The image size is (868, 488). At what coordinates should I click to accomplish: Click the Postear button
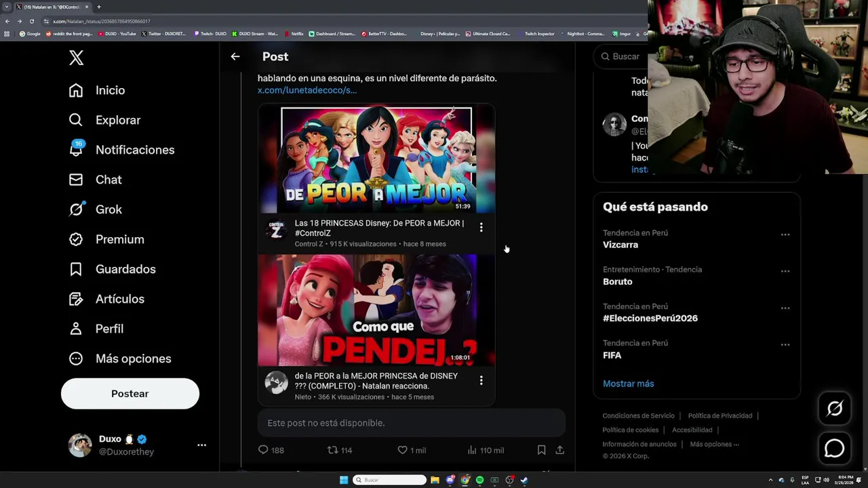pos(130,394)
